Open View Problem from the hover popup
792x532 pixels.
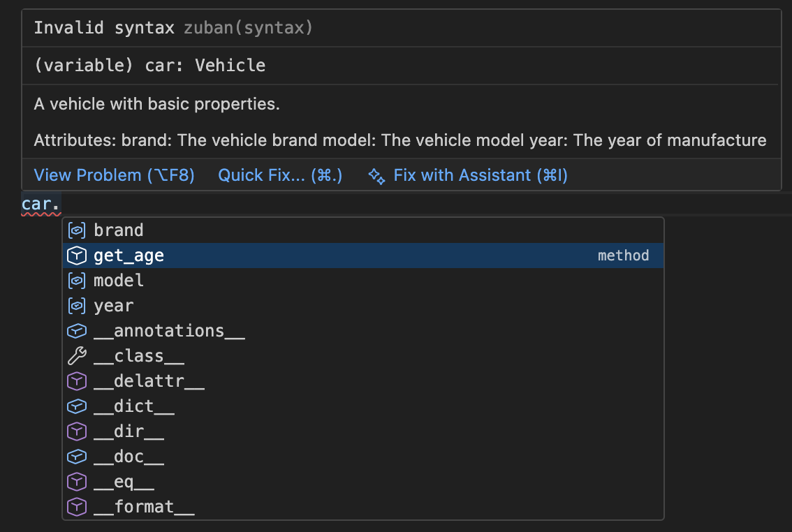click(x=114, y=175)
